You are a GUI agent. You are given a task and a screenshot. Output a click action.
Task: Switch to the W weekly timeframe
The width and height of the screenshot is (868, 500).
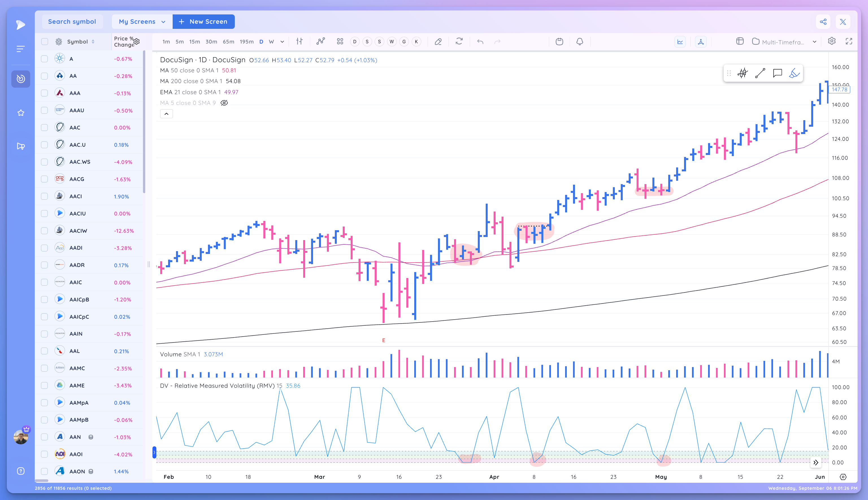pyautogui.click(x=271, y=41)
